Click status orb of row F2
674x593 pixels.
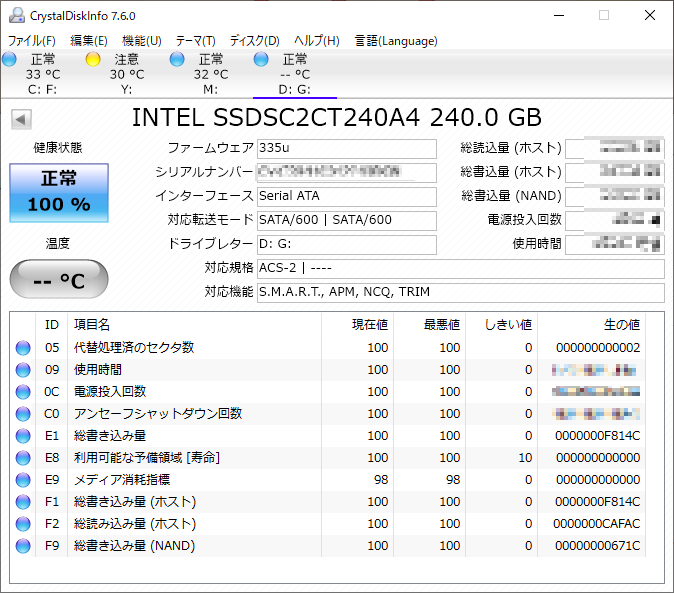23,524
